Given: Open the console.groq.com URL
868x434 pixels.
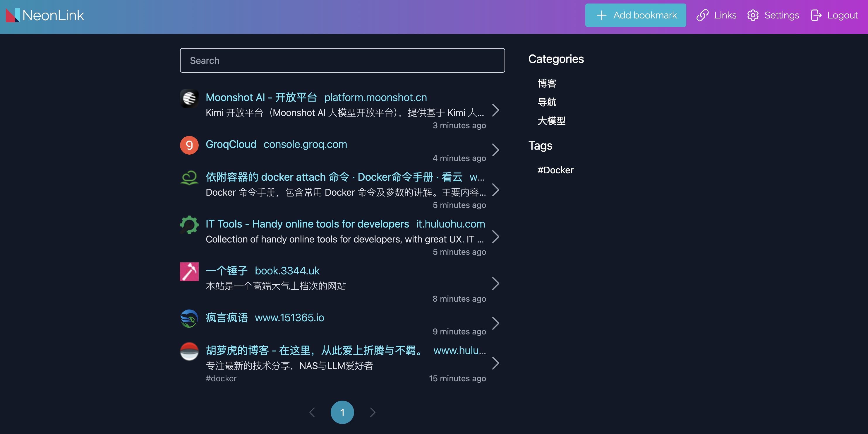Looking at the screenshot, I should point(305,144).
